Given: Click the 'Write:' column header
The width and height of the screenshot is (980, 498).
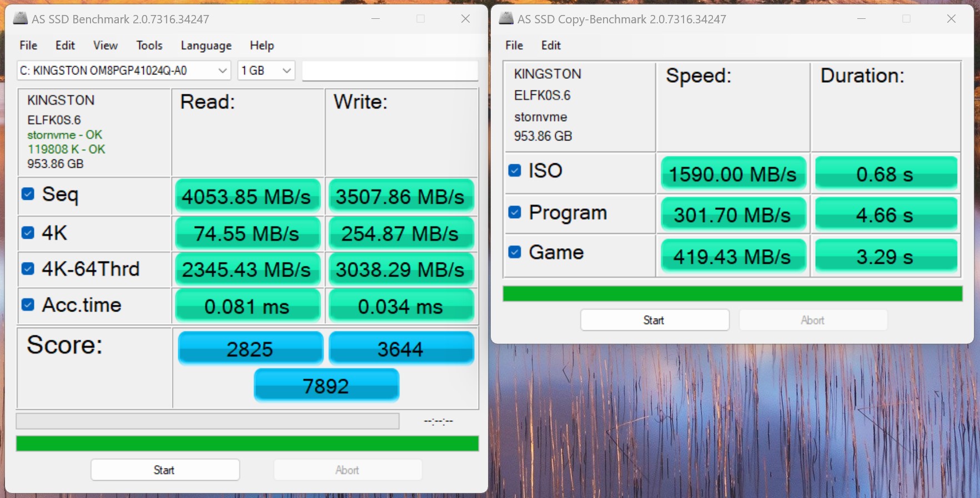Looking at the screenshot, I should (x=360, y=102).
